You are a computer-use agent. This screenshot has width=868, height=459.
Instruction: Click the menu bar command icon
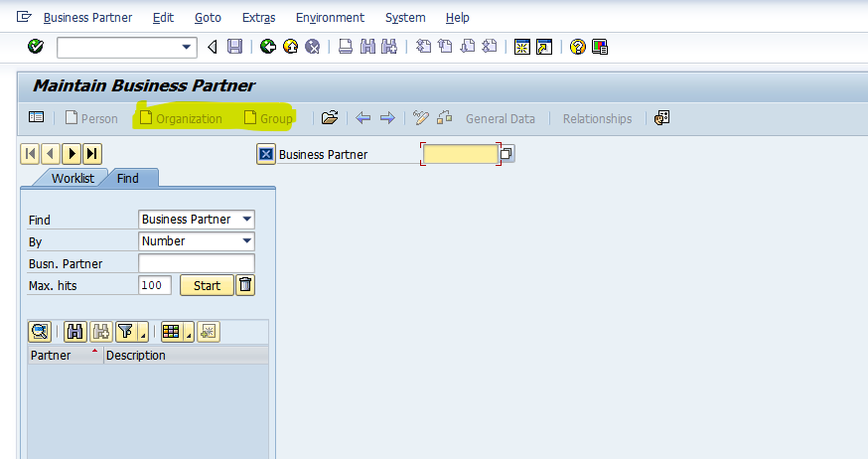(24, 17)
